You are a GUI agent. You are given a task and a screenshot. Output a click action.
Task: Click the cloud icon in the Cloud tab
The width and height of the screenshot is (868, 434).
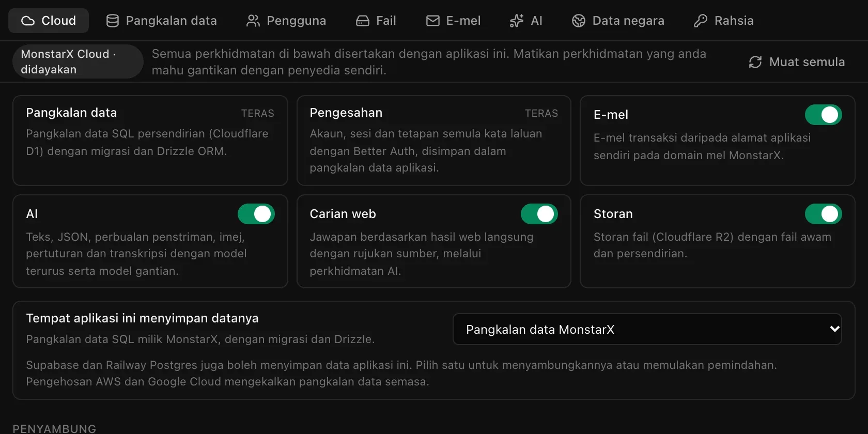click(28, 21)
